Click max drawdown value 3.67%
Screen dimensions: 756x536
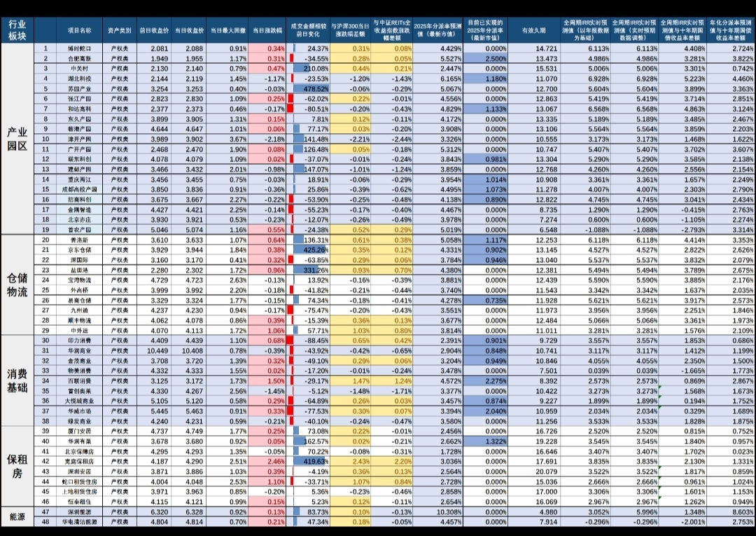point(227,139)
